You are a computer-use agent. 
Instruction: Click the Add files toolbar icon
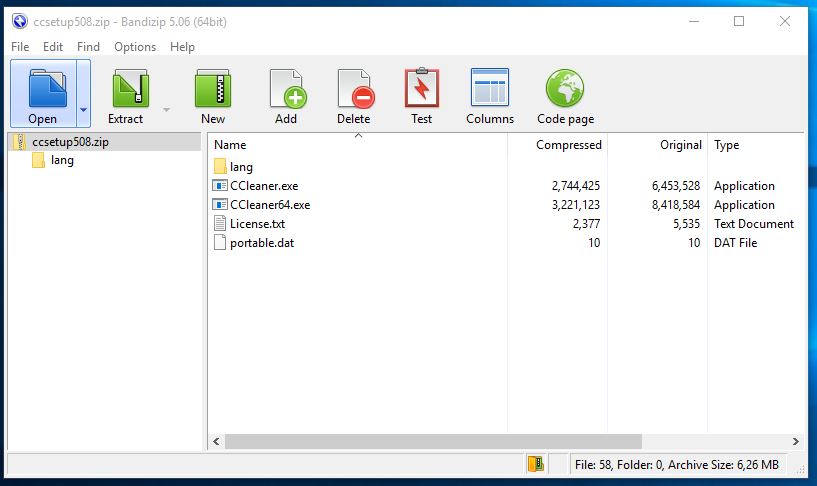[287, 89]
